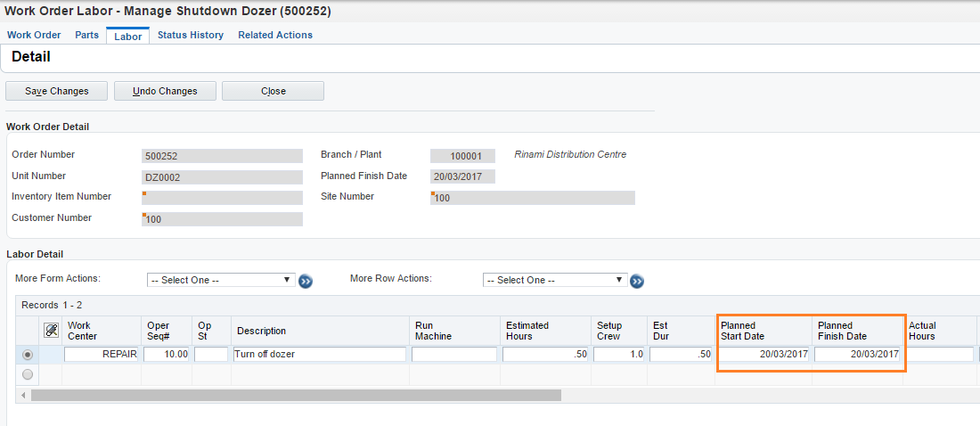Click the Undo Changes button
980x426 pixels.
pyautogui.click(x=165, y=91)
